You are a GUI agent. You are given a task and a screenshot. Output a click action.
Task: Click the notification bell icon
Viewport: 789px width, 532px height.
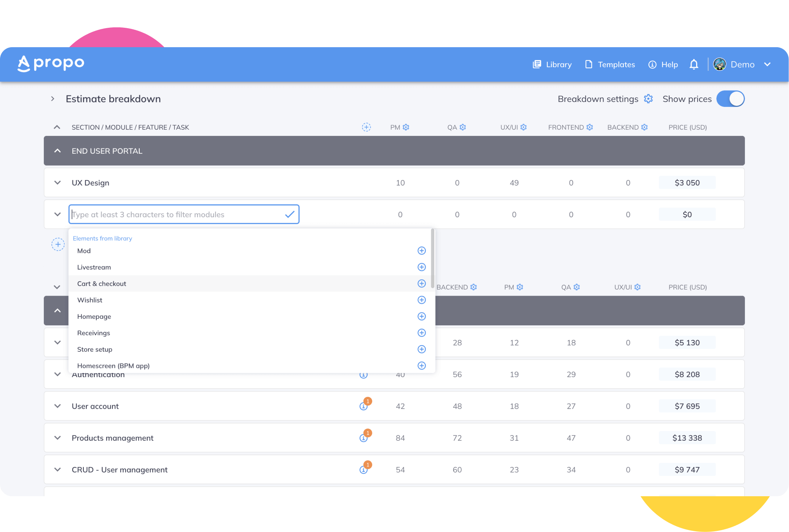point(693,64)
